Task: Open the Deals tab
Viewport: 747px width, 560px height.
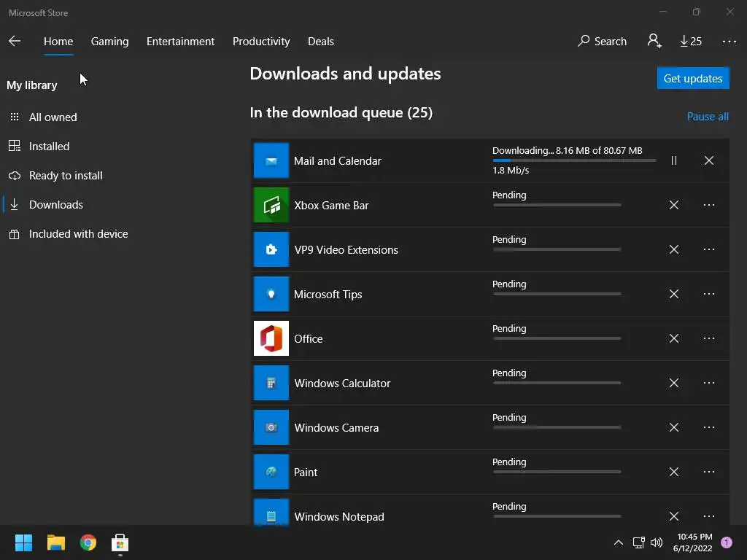Action: 321,42
